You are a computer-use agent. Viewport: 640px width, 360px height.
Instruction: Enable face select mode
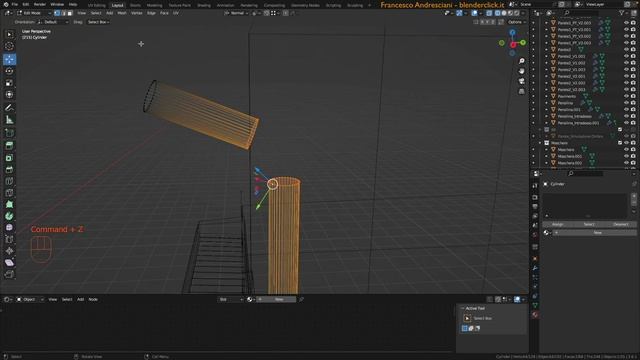pos(69,13)
